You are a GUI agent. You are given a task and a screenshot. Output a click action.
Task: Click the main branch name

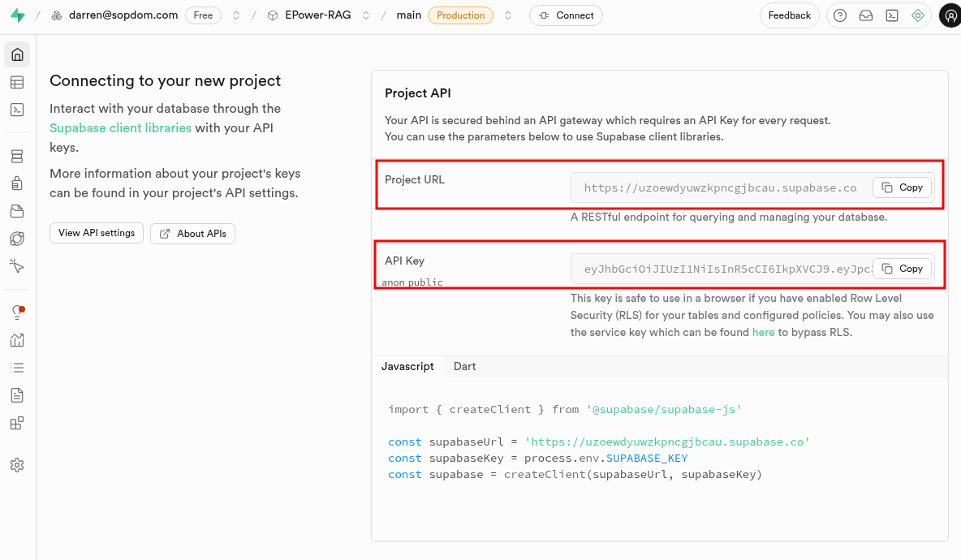[409, 15]
